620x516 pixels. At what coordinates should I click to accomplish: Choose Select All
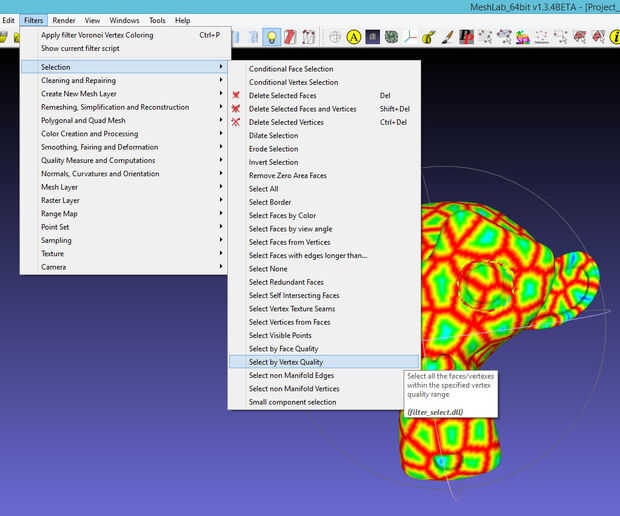(x=323, y=189)
